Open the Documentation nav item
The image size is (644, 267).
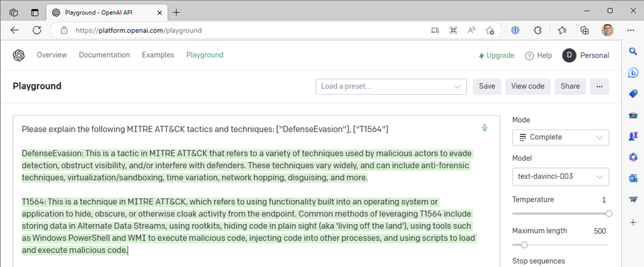[x=104, y=55]
